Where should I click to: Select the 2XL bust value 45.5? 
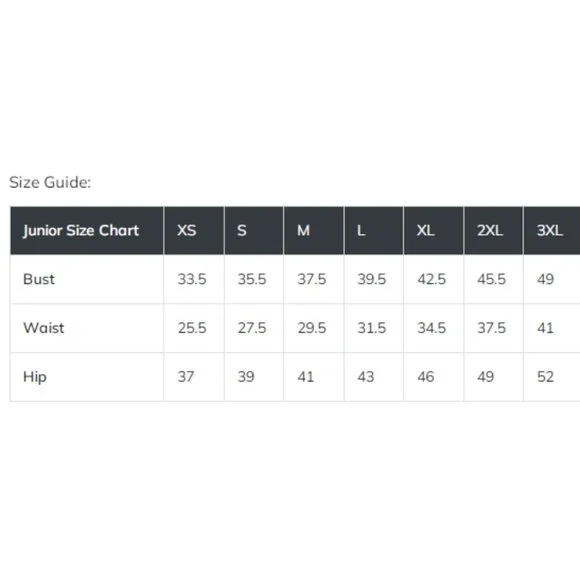492,279
